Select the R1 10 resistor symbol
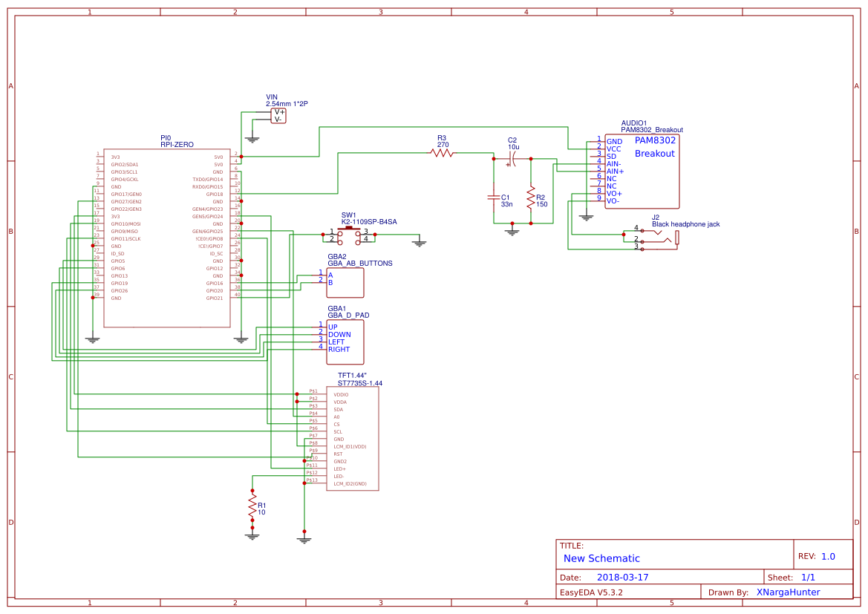The width and height of the screenshot is (868, 614). tap(252, 507)
